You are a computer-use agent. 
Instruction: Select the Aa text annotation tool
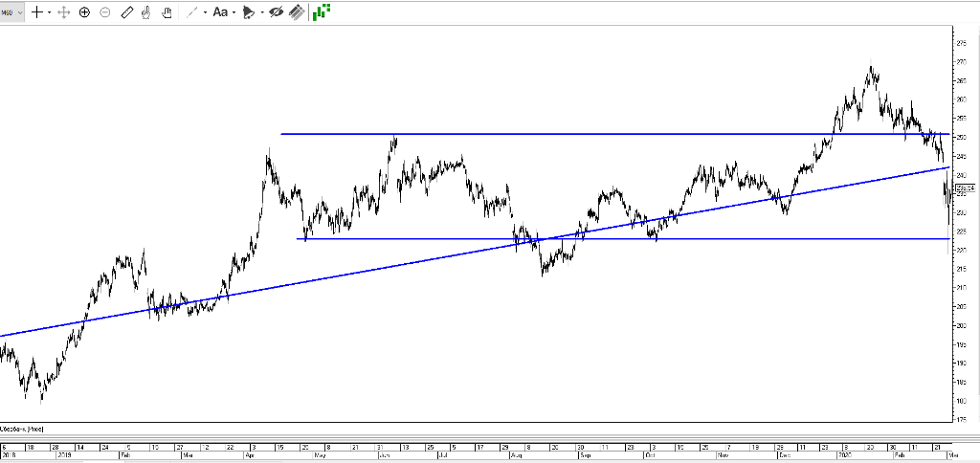click(220, 12)
